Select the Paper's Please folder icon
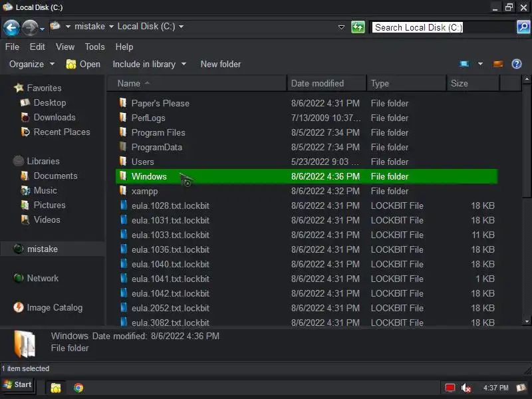This screenshot has width=532, height=399. (x=123, y=103)
